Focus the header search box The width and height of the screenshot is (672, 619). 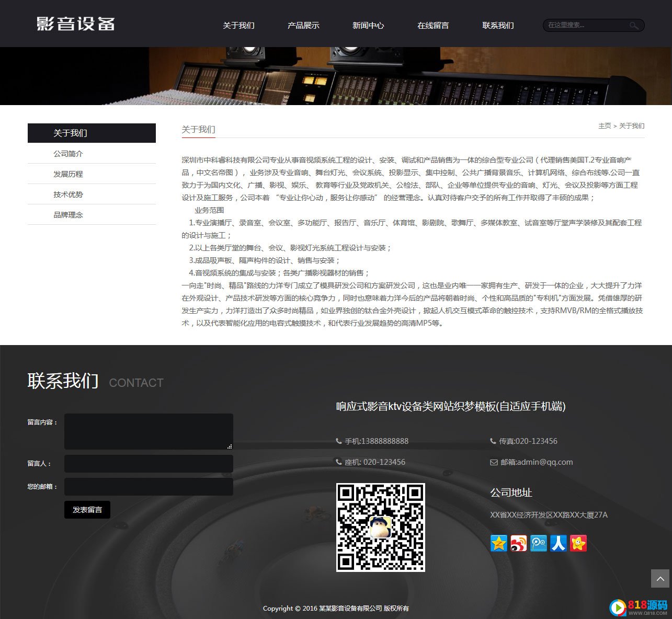pos(594,25)
